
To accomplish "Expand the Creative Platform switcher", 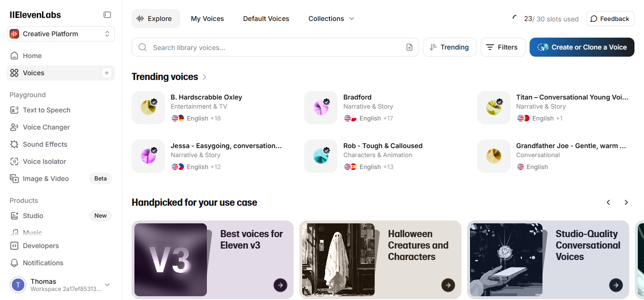I will (61, 34).
